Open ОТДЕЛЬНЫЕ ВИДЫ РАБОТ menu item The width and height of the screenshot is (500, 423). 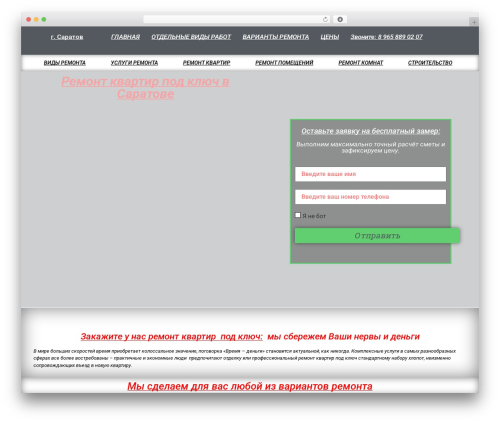coord(191,37)
